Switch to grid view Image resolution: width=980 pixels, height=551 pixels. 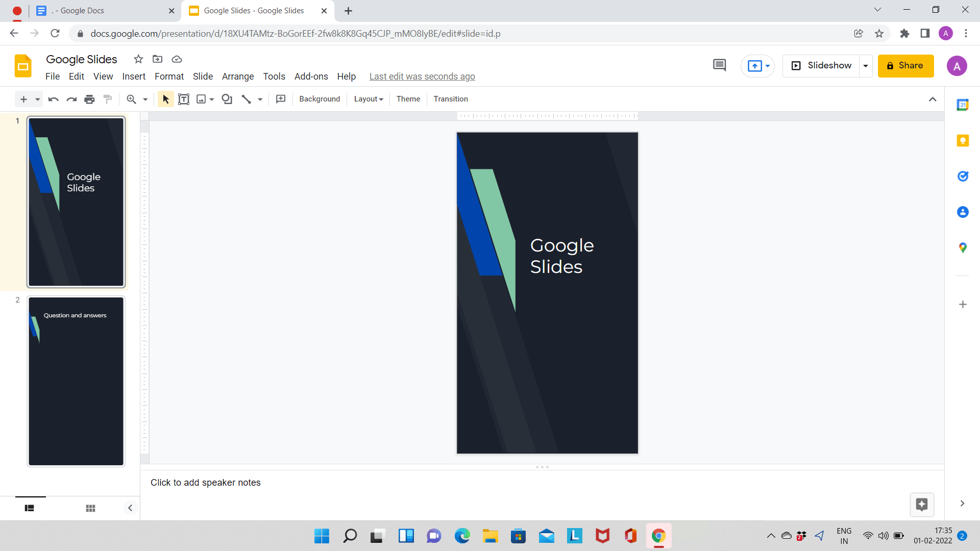(90, 508)
